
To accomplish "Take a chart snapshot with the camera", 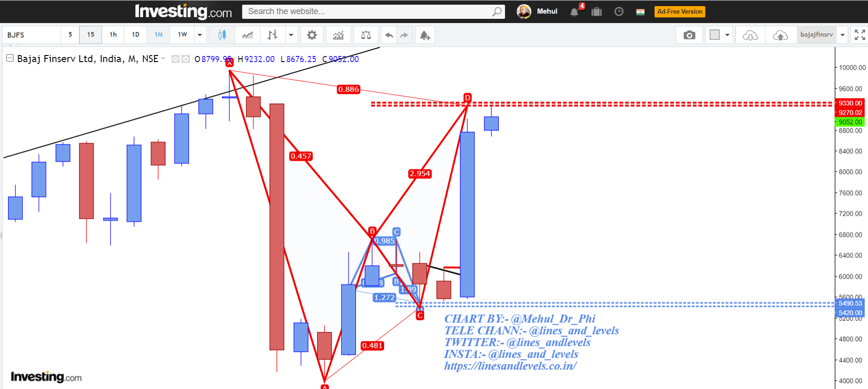I will pos(689,35).
